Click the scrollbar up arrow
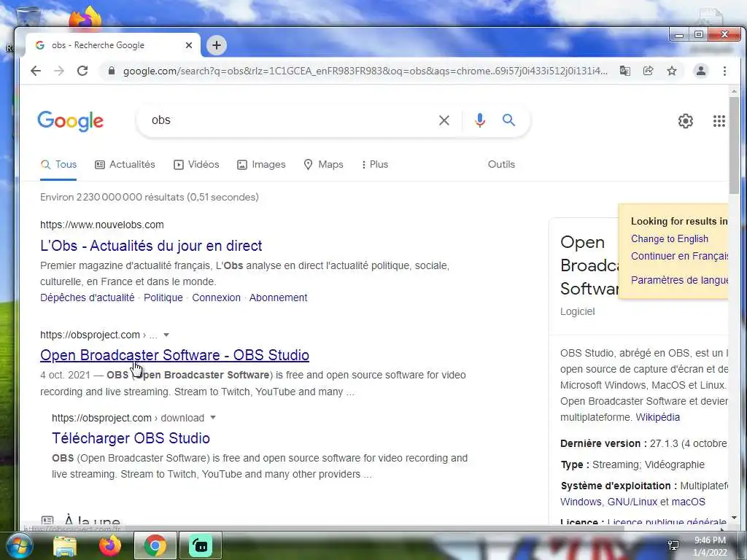This screenshot has width=747, height=560. (734, 91)
